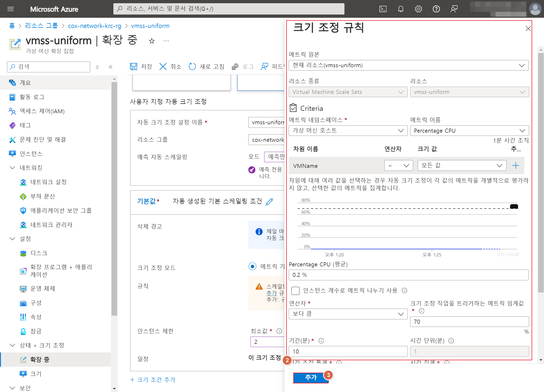Open the help question mark icon
The image size is (544, 392).
436,9
